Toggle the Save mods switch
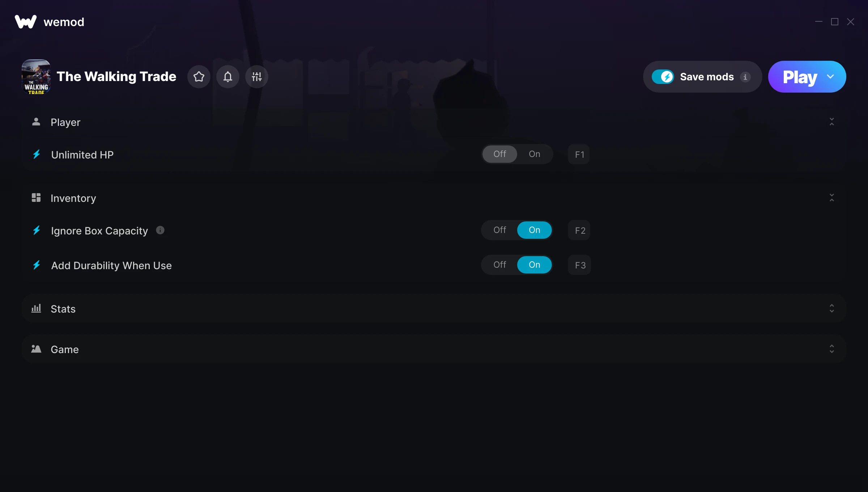 point(663,77)
